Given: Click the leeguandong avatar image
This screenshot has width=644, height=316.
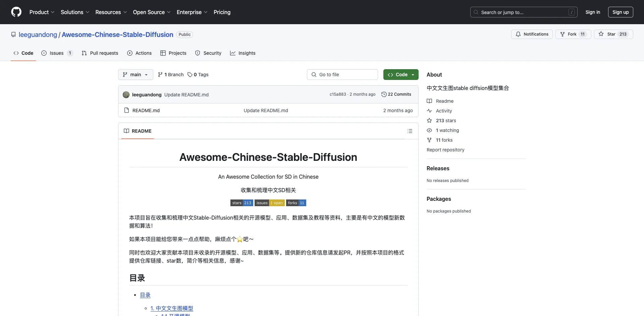Looking at the screenshot, I should (126, 95).
